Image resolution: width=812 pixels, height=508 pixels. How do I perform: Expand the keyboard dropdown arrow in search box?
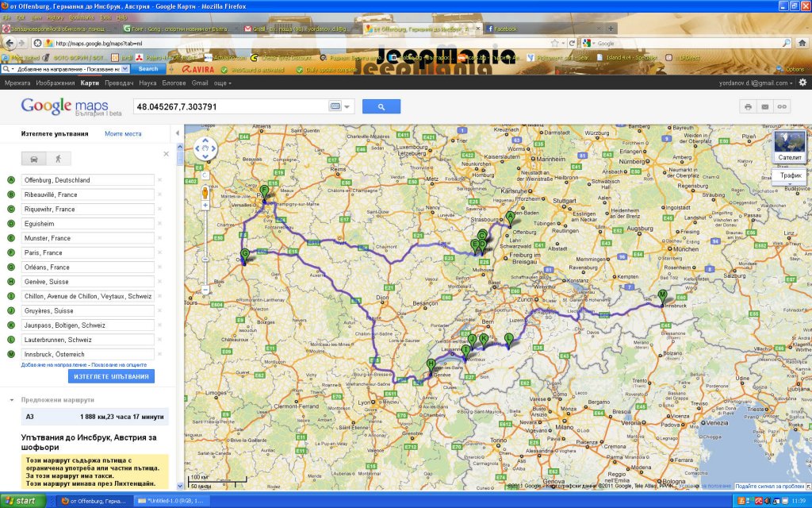pos(347,107)
